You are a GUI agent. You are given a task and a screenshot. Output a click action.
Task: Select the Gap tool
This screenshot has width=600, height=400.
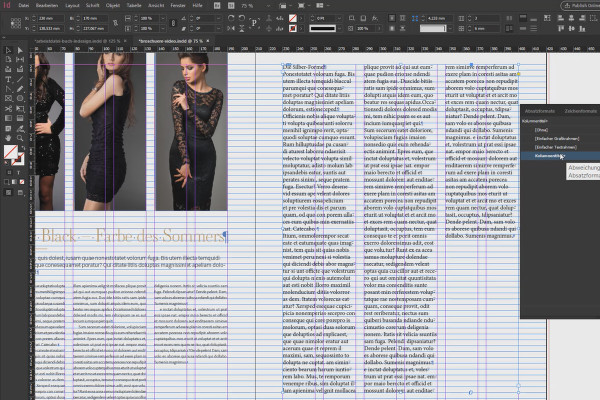[20, 60]
